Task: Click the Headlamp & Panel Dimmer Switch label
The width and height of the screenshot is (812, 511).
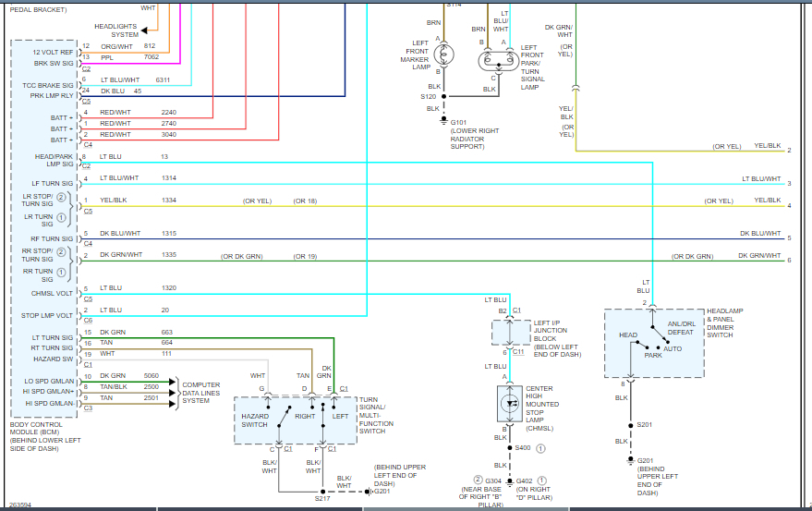Action: pos(733,323)
